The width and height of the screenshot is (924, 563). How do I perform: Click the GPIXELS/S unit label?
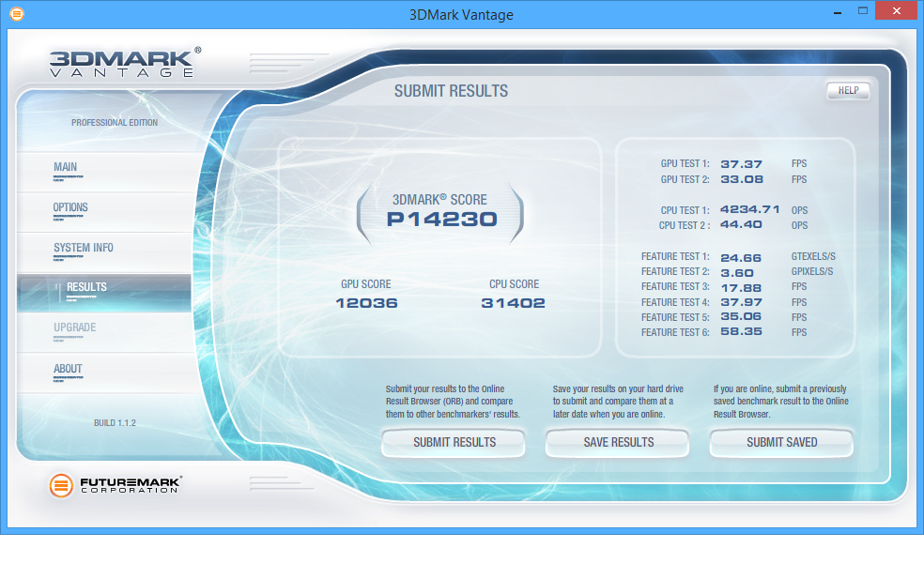812,271
